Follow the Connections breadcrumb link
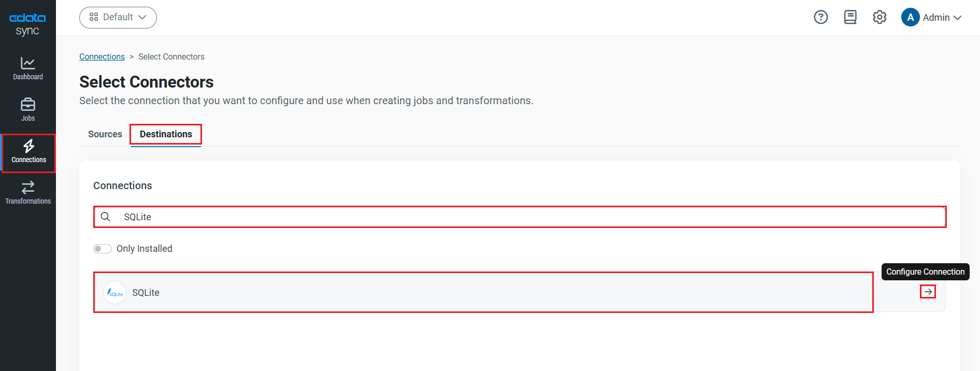This screenshot has width=980, height=371. [102, 56]
